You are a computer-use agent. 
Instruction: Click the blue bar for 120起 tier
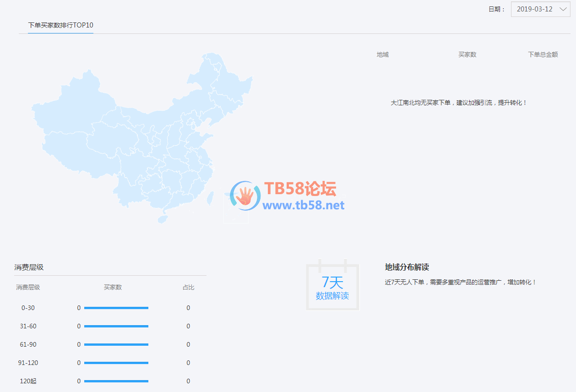coord(116,381)
